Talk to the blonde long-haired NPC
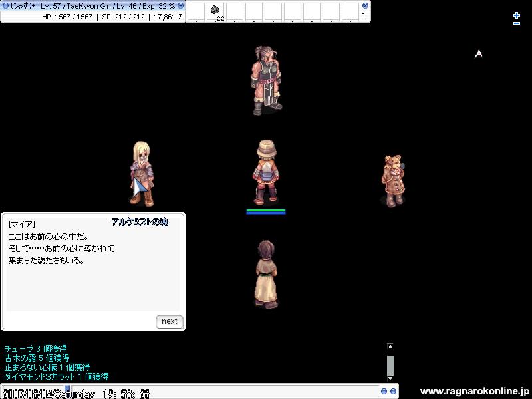 [x=142, y=174]
